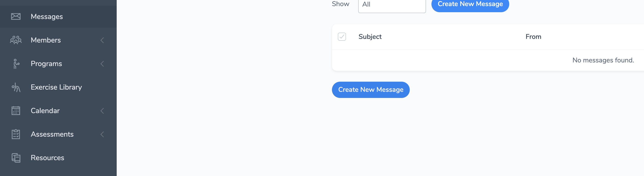Screen dimensions: 644x176
Task: Click the Subject column header
Action: [370, 37]
